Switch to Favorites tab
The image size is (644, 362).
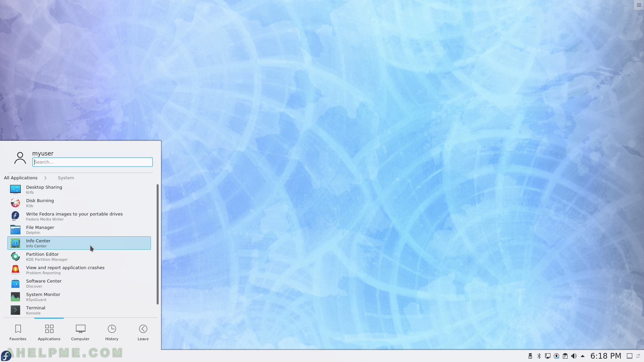18,333
